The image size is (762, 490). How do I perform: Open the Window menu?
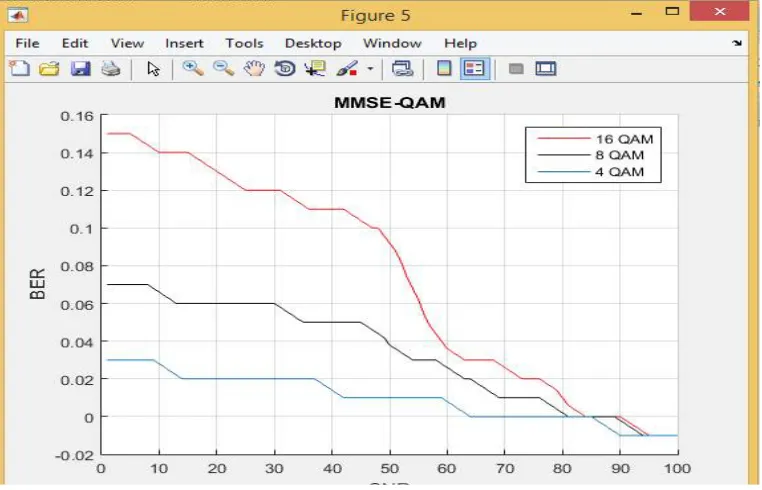pos(392,43)
